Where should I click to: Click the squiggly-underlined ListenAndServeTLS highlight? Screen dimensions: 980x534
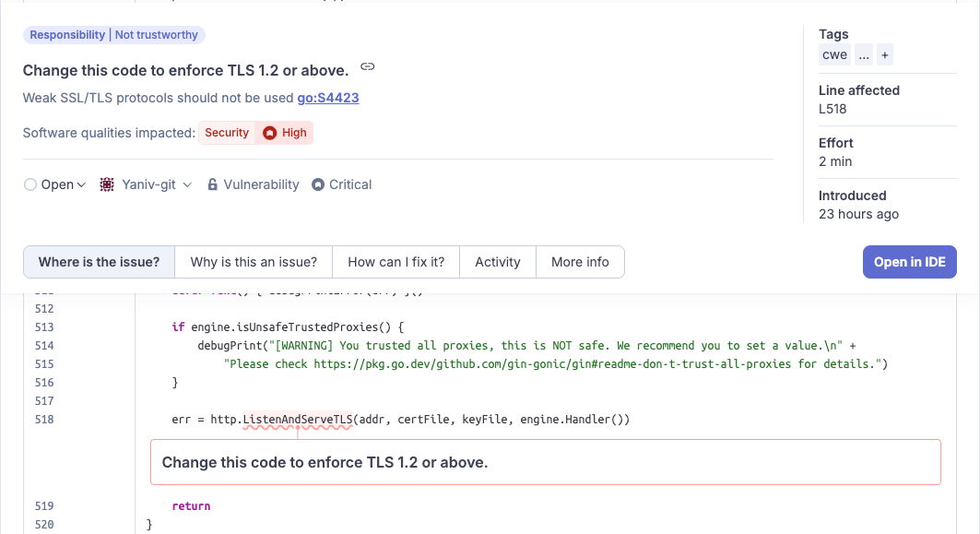coord(295,420)
